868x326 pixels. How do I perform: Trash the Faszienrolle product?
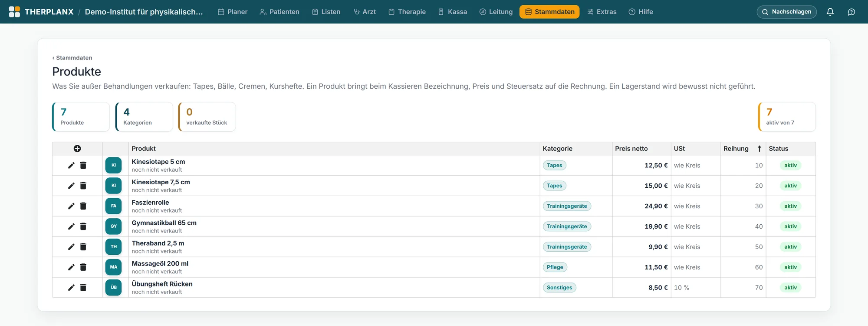tap(83, 206)
